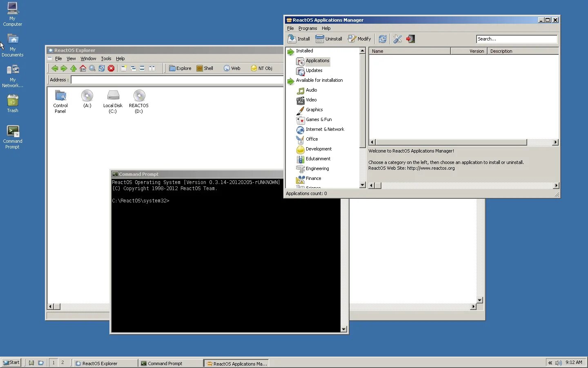This screenshot has width=588, height=368.
Task: Switch to Command Prompt via taskbar
Action: pos(171,363)
